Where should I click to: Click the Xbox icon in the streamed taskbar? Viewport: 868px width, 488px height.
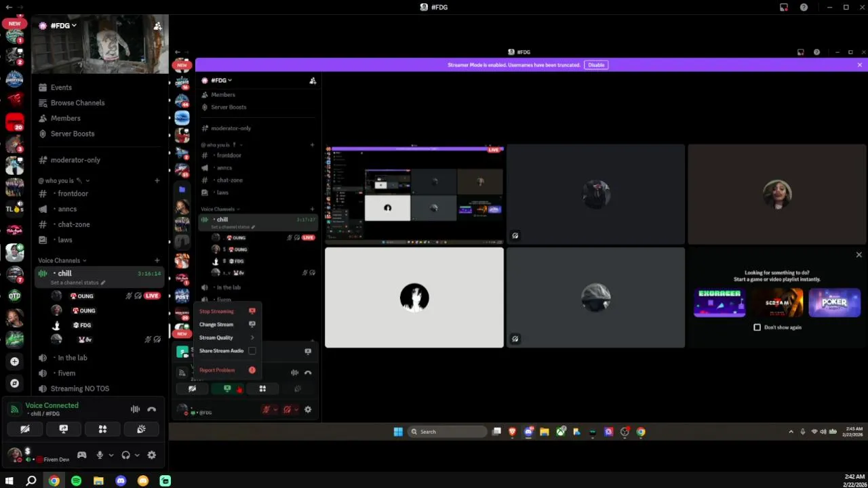tap(561, 432)
